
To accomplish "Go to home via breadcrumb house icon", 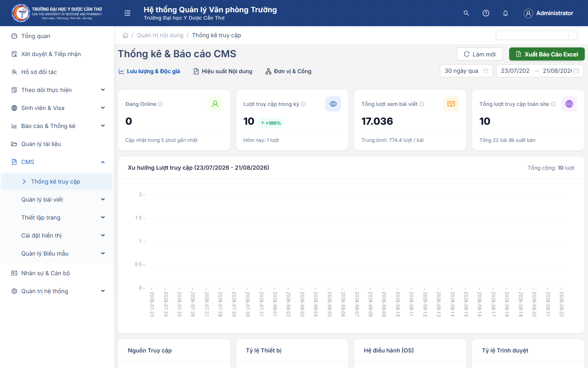I will 125,35.
